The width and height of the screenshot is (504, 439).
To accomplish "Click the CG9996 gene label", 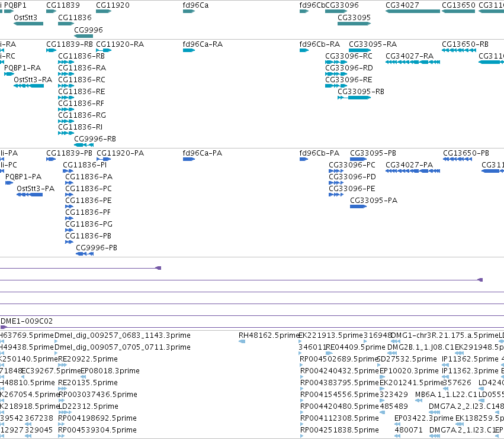I will tap(88, 30).
